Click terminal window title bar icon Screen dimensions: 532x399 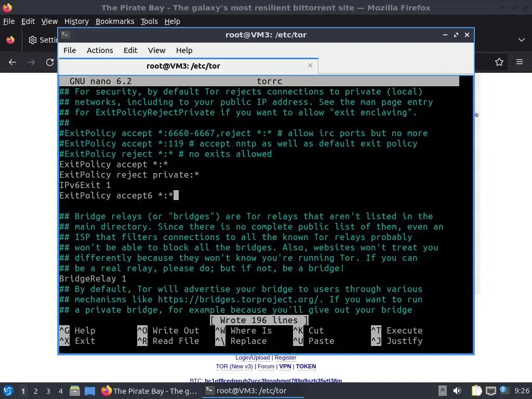(65, 35)
